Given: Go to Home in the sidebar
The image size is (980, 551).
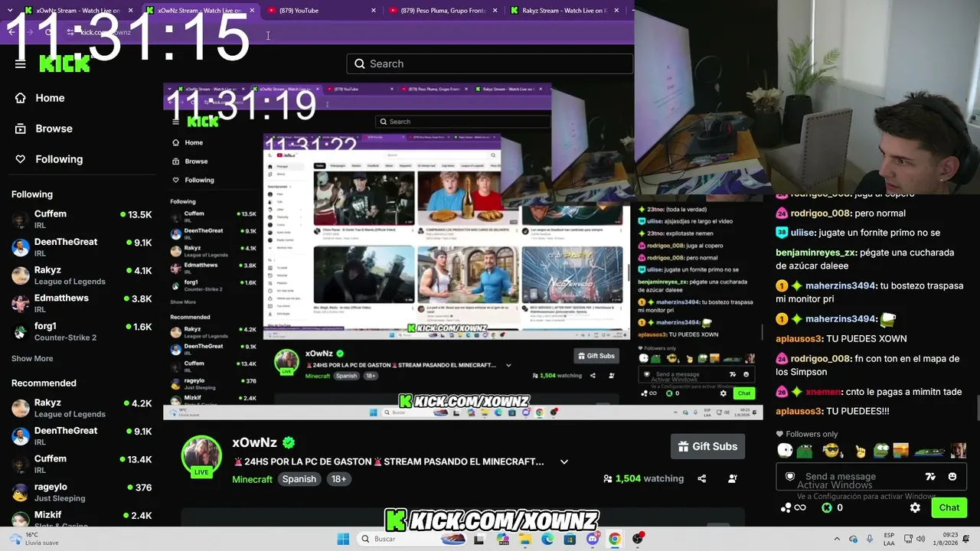Looking at the screenshot, I should click(50, 98).
